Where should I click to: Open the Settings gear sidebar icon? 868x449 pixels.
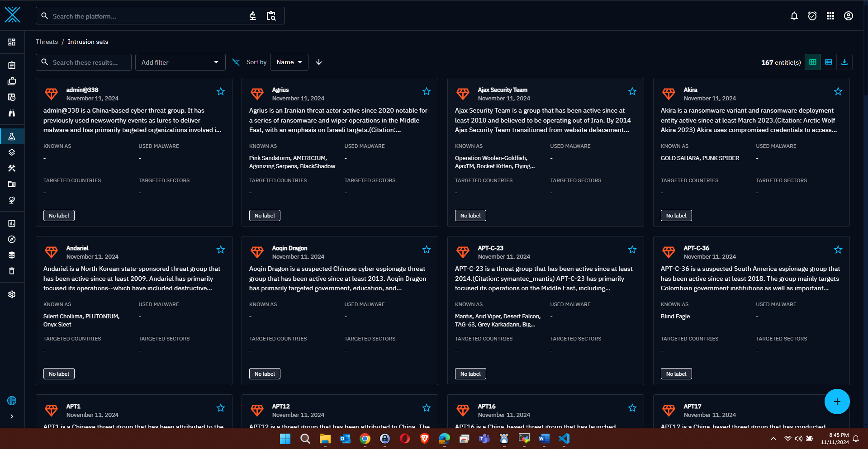tap(12, 294)
